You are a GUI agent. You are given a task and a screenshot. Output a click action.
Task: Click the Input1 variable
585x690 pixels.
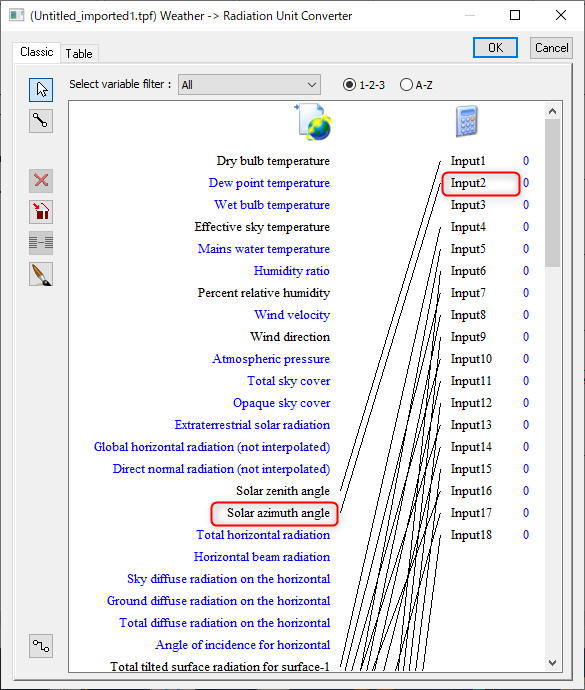pyautogui.click(x=468, y=161)
